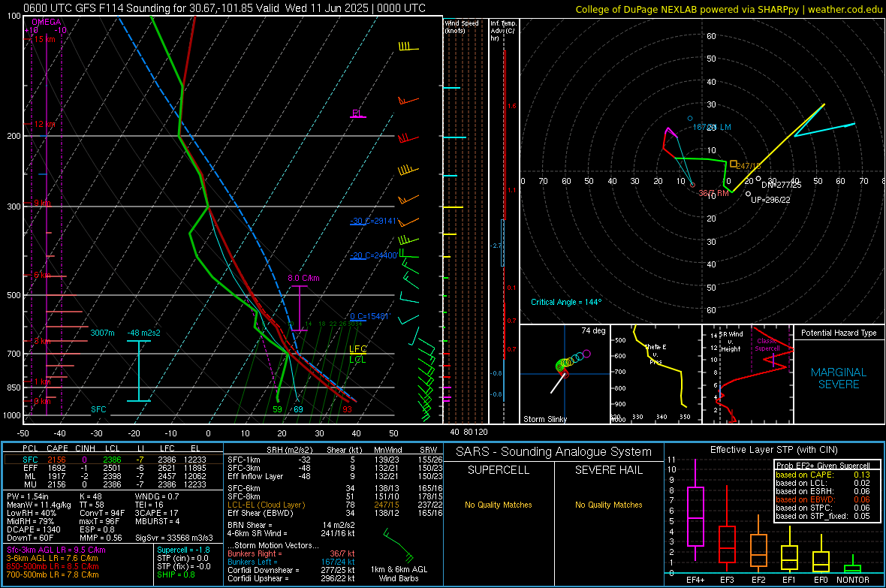Image resolution: width=886 pixels, height=588 pixels.
Task: Click 'No Quality Matches' under SUPERCELL
Action: (x=499, y=505)
